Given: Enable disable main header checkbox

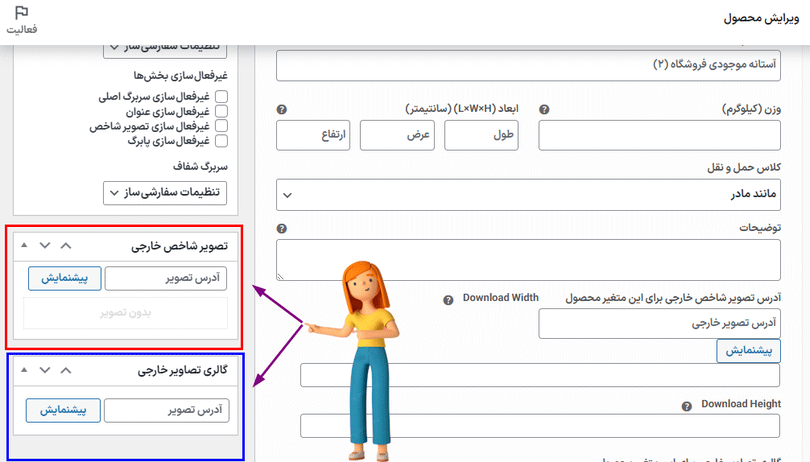Looking at the screenshot, I should tap(222, 97).
